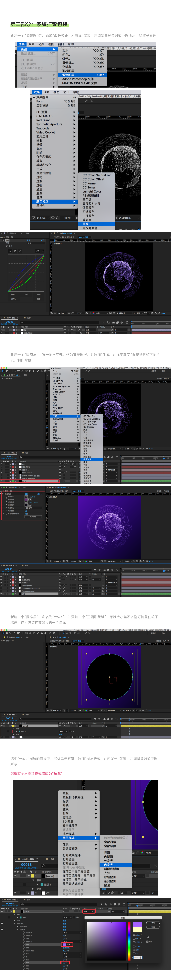
Task: Choose MAXON CINEMA 4D 文件... entry
Action: pyautogui.click(x=83, y=83)
